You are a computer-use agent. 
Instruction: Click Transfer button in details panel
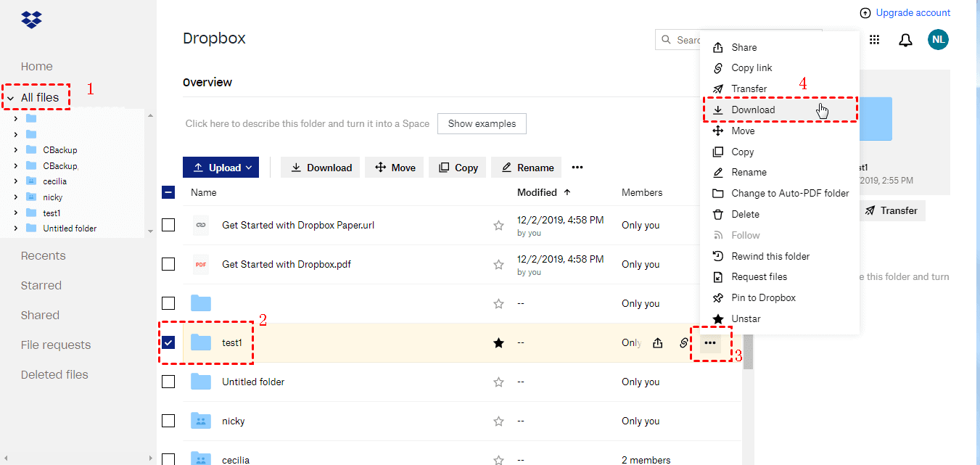tap(892, 210)
